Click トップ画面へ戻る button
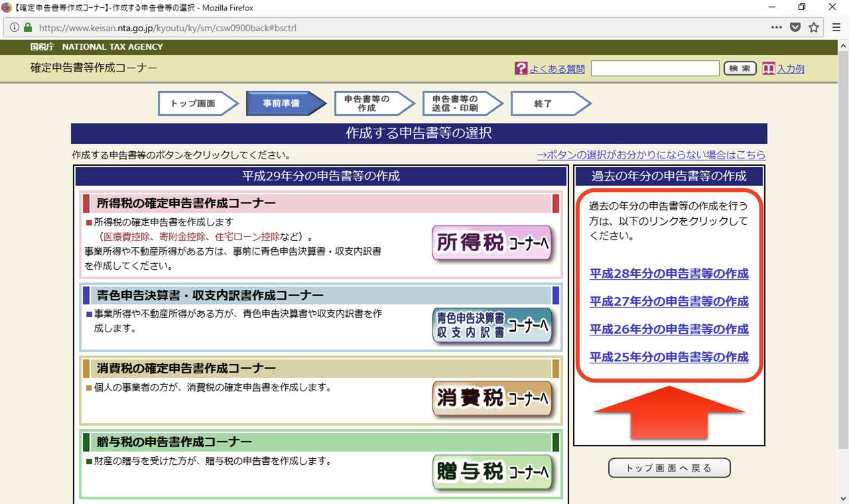This screenshot has height=504, width=849. [669, 468]
